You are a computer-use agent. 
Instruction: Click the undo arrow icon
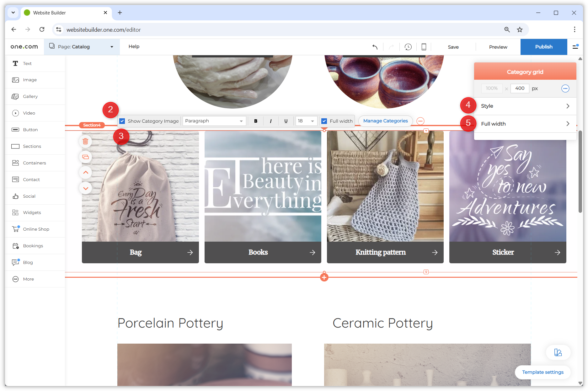click(x=375, y=47)
